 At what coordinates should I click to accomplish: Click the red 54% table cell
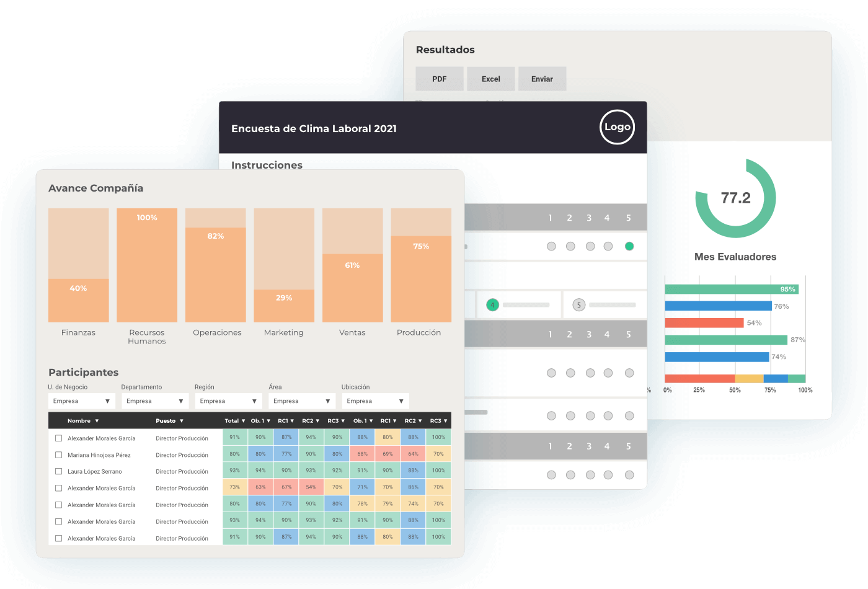point(311,487)
